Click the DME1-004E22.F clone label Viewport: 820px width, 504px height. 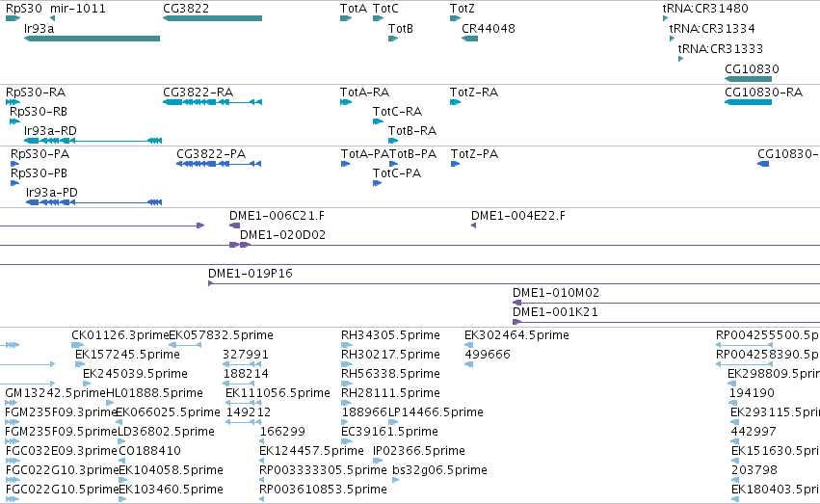click(518, 216)
